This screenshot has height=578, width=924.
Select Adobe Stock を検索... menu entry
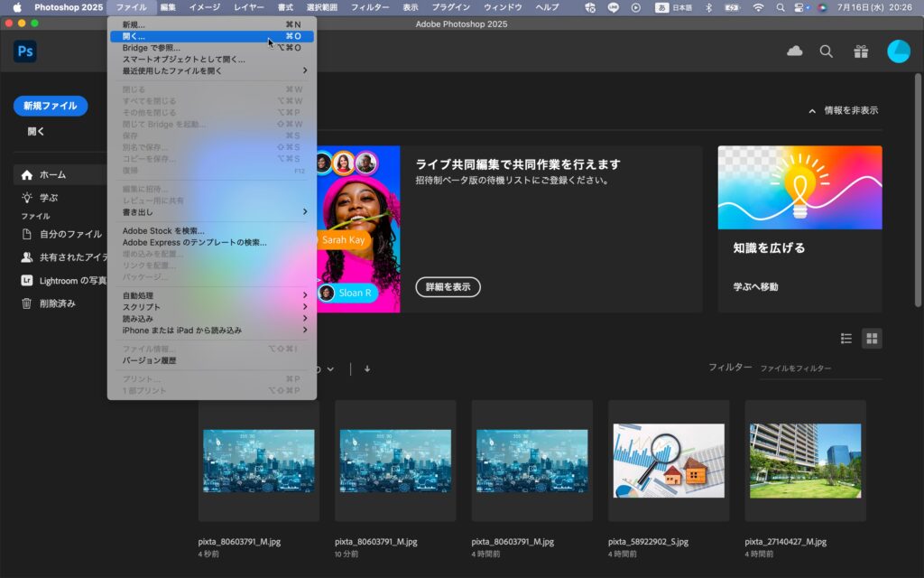click(x=212, y=230)
